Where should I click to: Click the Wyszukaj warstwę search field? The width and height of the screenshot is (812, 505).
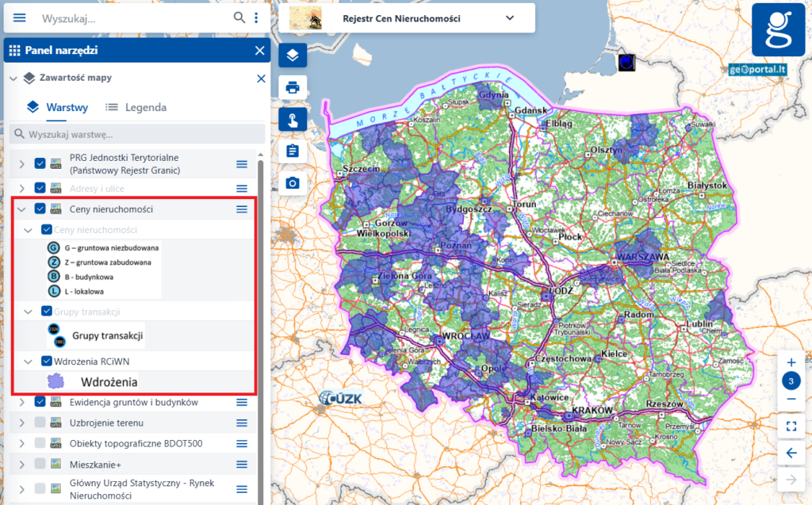(x=136, y=134)
